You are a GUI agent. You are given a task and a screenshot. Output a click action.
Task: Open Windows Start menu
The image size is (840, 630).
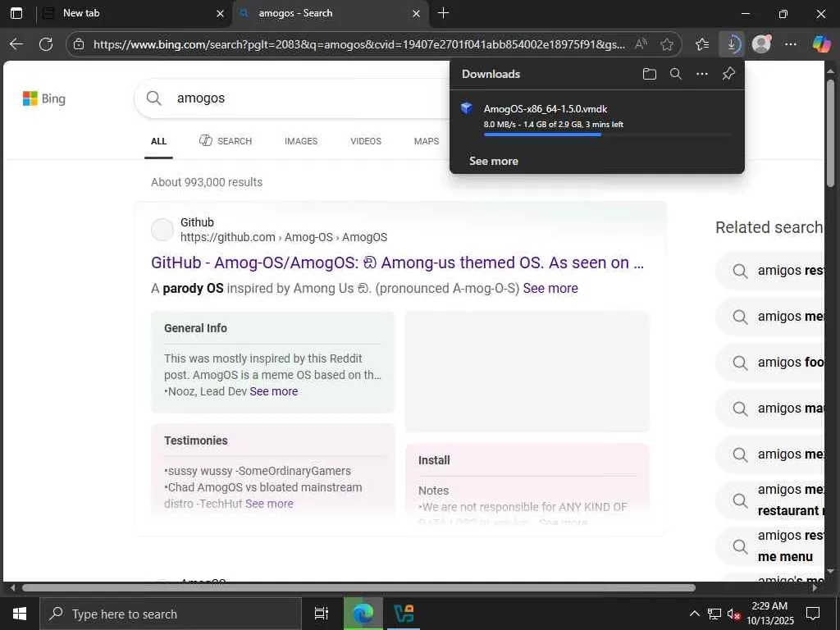tap(20, 614)
